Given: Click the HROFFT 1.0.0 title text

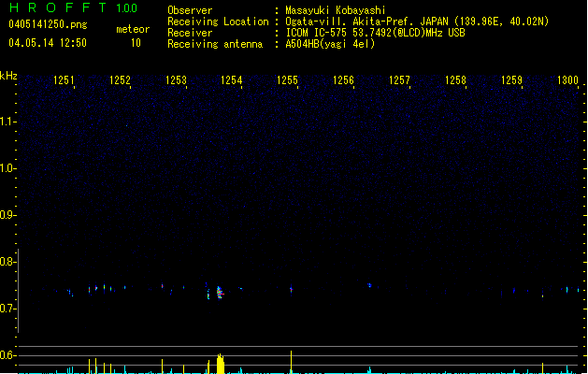Looking at the screenshot, I should (x=74, y=7).
